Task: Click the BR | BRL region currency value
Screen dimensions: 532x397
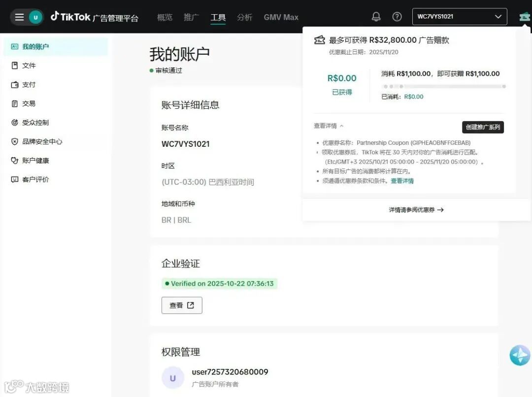Action: (x=176, y=220)
